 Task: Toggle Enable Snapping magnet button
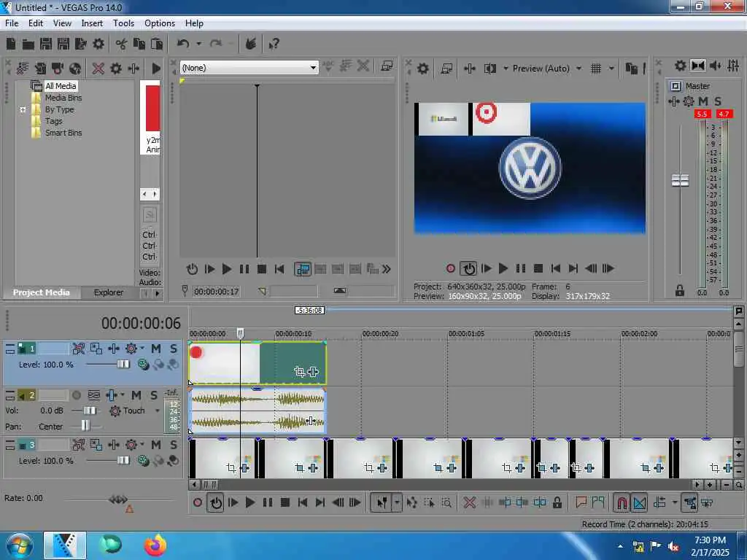[x=622, y=502]
